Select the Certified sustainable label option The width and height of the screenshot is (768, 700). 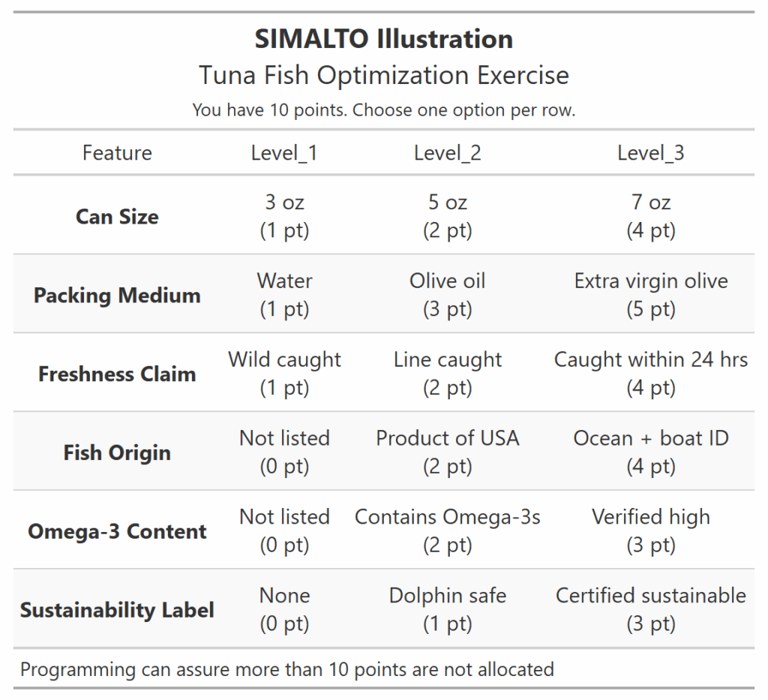pos(650,610)
